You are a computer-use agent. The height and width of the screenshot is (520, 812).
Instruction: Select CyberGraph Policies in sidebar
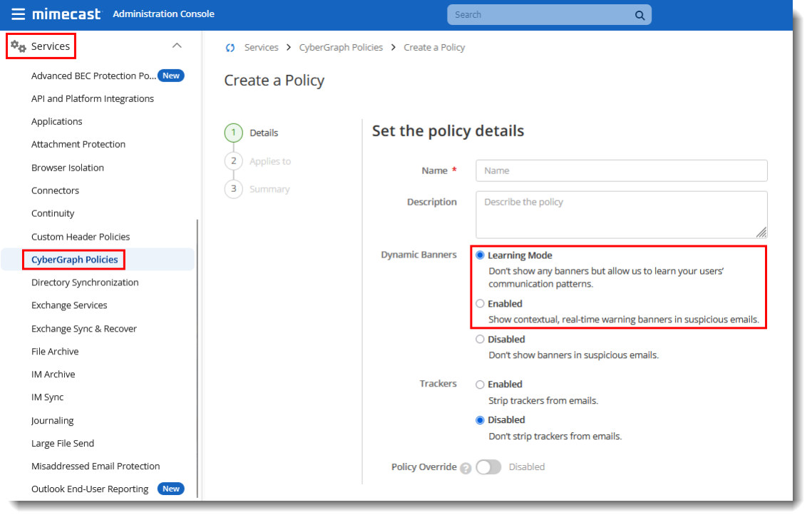(75, 260)
